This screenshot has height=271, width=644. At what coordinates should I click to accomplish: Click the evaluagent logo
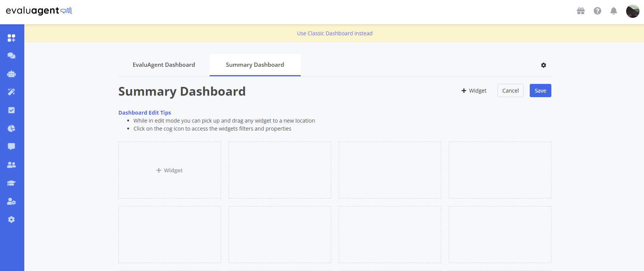39,11
